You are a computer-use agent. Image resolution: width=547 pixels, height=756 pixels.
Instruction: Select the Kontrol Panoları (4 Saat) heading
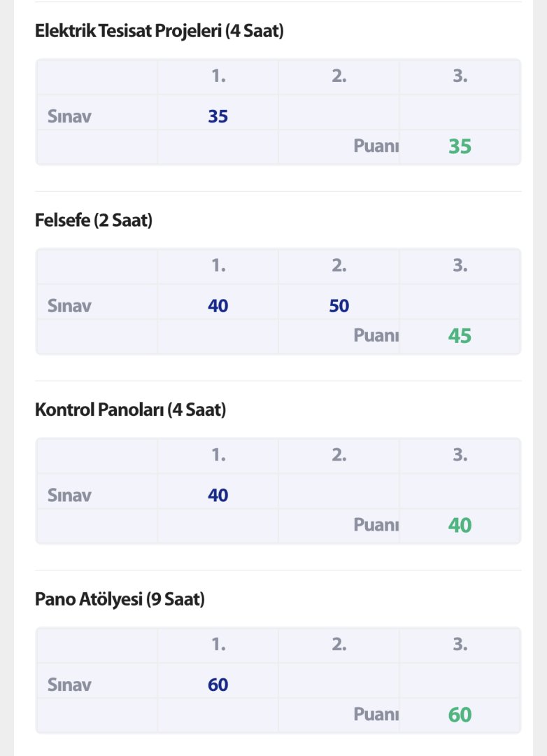(131, 410)
